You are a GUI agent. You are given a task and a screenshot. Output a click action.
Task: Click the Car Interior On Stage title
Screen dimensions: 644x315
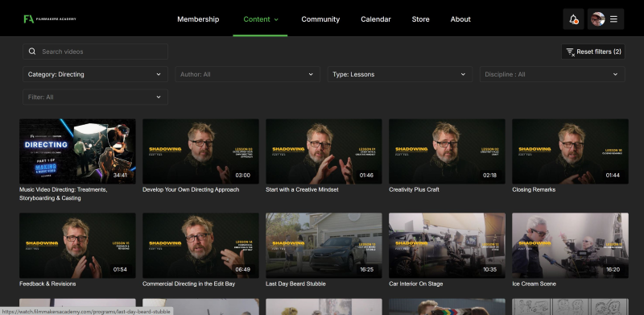pos(415,284)
